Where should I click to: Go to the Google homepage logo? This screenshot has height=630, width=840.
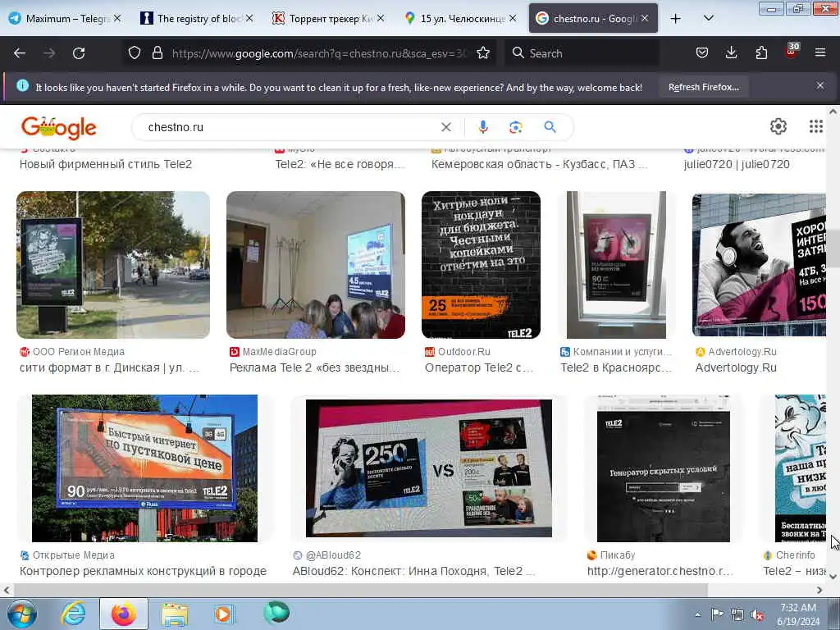point(58,127)
